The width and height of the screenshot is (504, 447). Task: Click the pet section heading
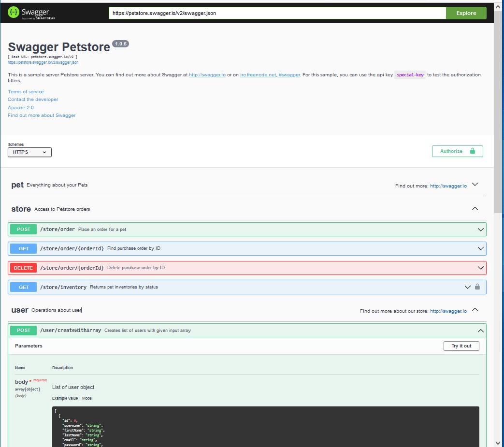point(17,185)
